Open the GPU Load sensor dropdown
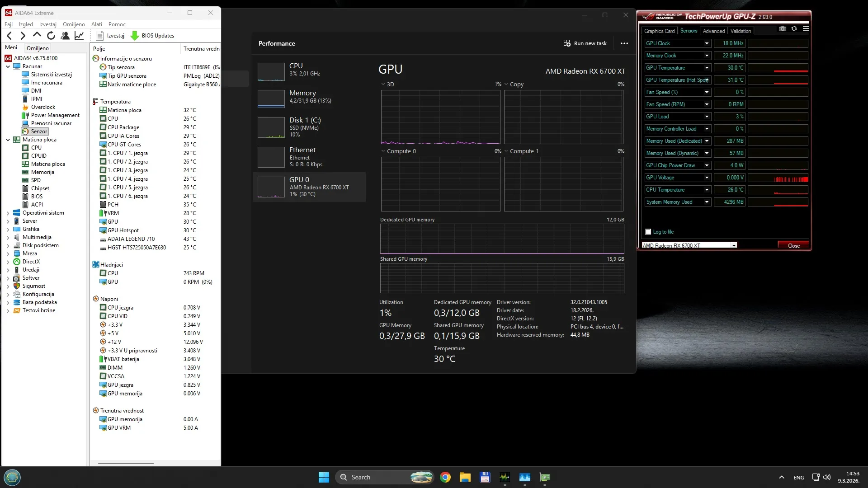The image size is (868, 488). (707, 117)
